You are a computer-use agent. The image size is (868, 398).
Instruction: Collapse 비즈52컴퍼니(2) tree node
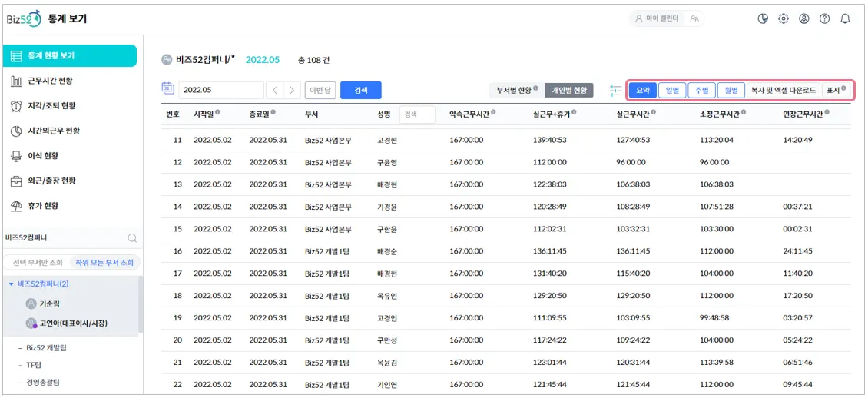11,284
